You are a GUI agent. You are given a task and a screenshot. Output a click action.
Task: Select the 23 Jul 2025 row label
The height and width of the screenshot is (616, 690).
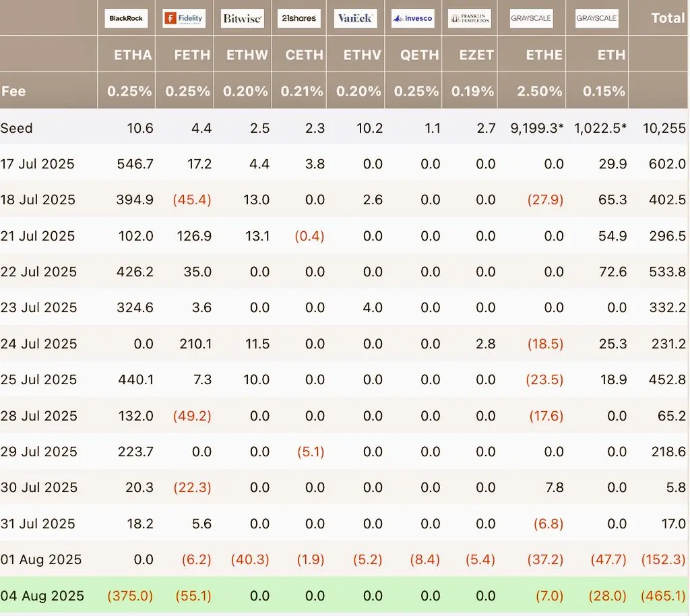click(38, 307)
